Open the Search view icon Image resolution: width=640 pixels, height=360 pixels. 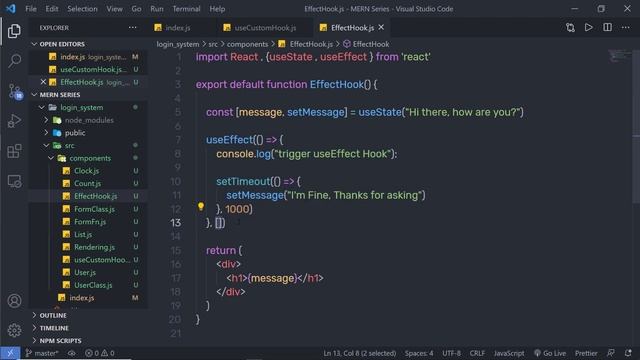14,61
